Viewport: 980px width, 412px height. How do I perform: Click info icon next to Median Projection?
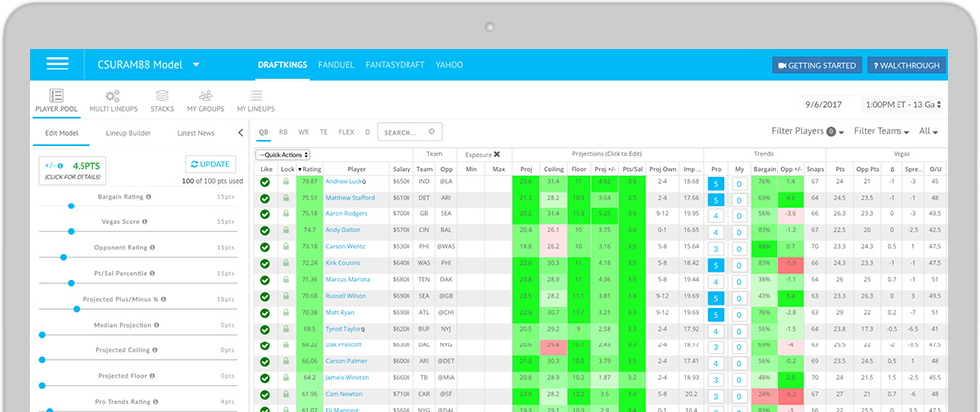point(156,325)
